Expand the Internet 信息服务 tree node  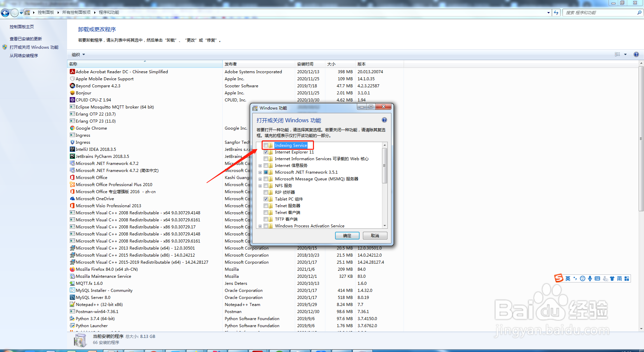260,166
